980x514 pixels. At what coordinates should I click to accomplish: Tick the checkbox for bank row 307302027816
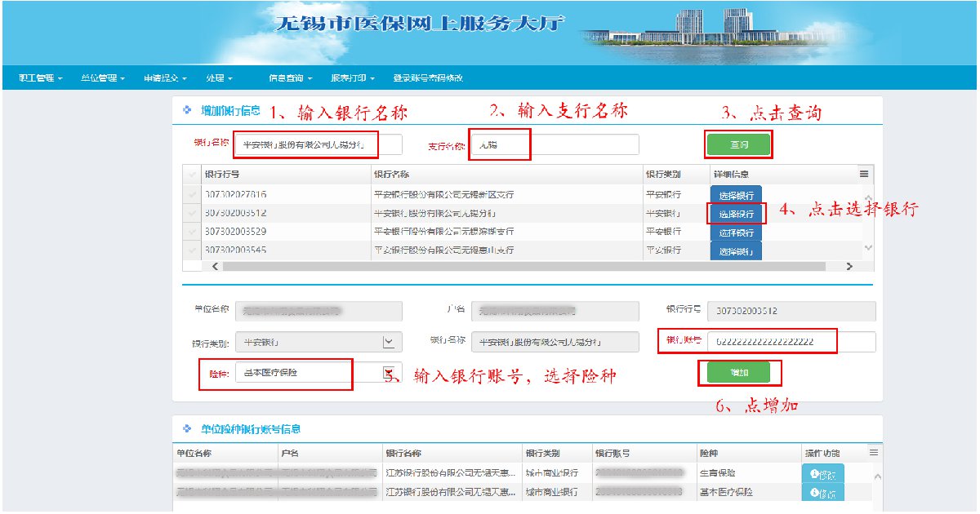pos(192,195)
